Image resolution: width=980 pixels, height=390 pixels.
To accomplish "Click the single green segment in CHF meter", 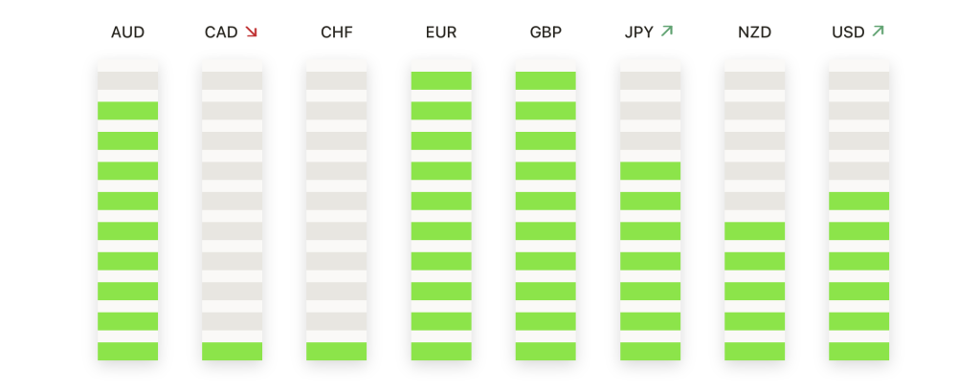I will [336, 351].
